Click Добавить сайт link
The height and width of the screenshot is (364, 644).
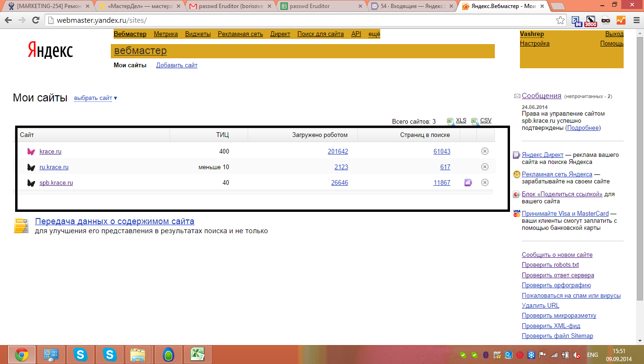click(177, 65)
